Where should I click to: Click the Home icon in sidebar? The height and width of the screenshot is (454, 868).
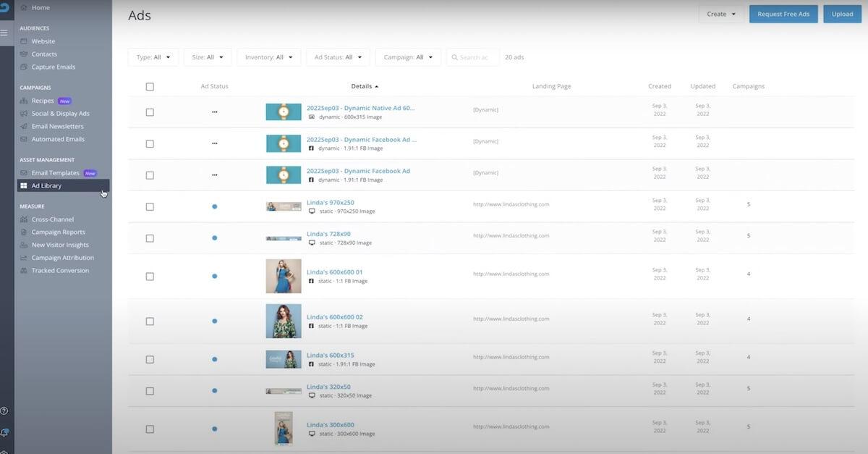[24, 7]
